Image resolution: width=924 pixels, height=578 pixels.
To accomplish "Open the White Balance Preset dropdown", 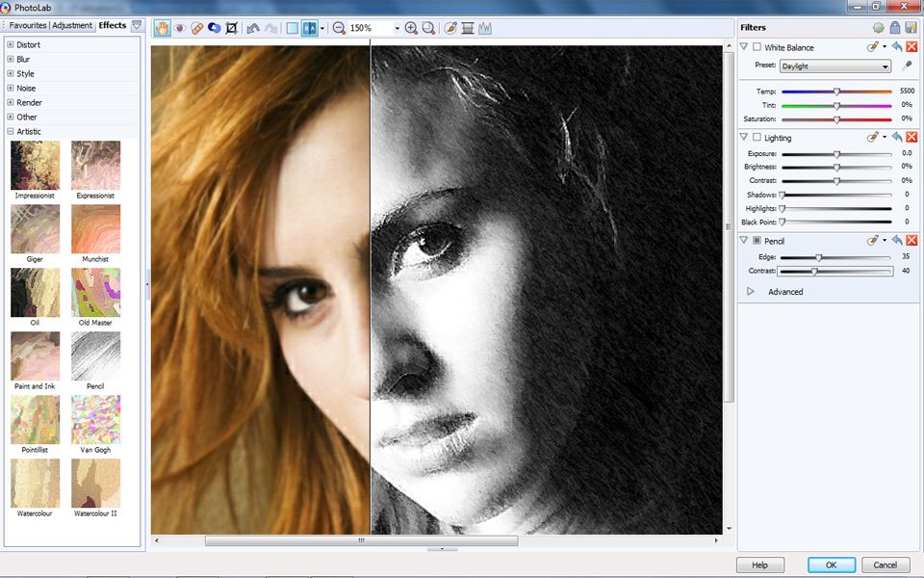I will [835, 66].
